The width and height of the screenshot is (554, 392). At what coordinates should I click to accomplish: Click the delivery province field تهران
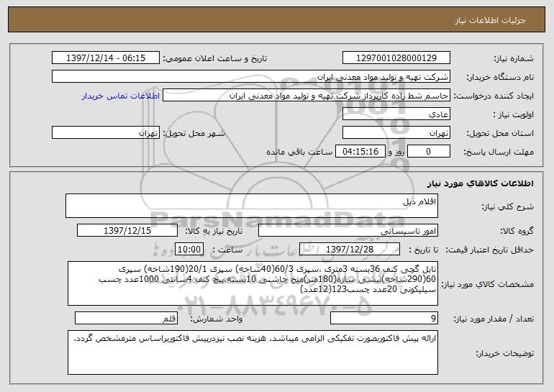point(396,133)
